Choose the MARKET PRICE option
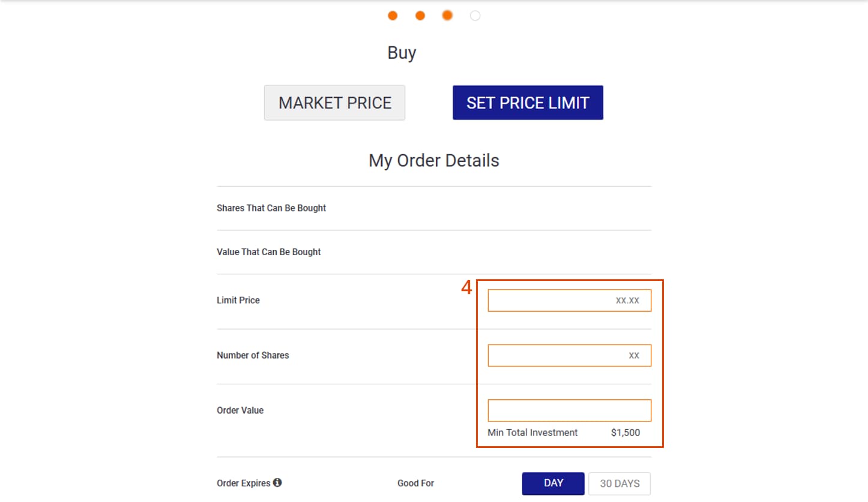 (335, 103)
